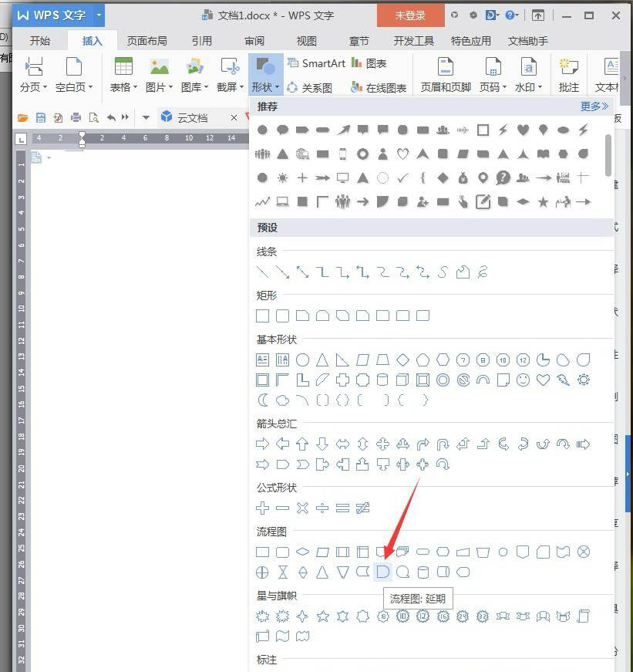Insert a blank page with 空白页

pyautogui.click(x=74, y=75)
